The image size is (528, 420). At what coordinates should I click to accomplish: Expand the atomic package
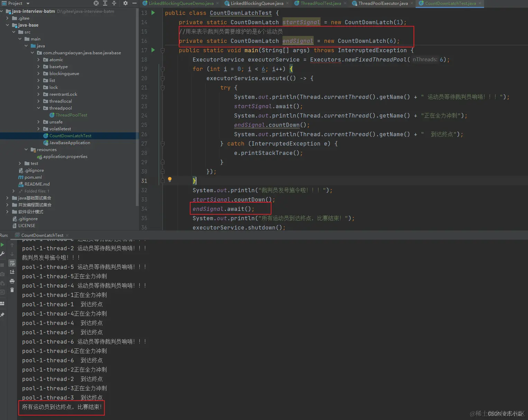coord(38,60)
